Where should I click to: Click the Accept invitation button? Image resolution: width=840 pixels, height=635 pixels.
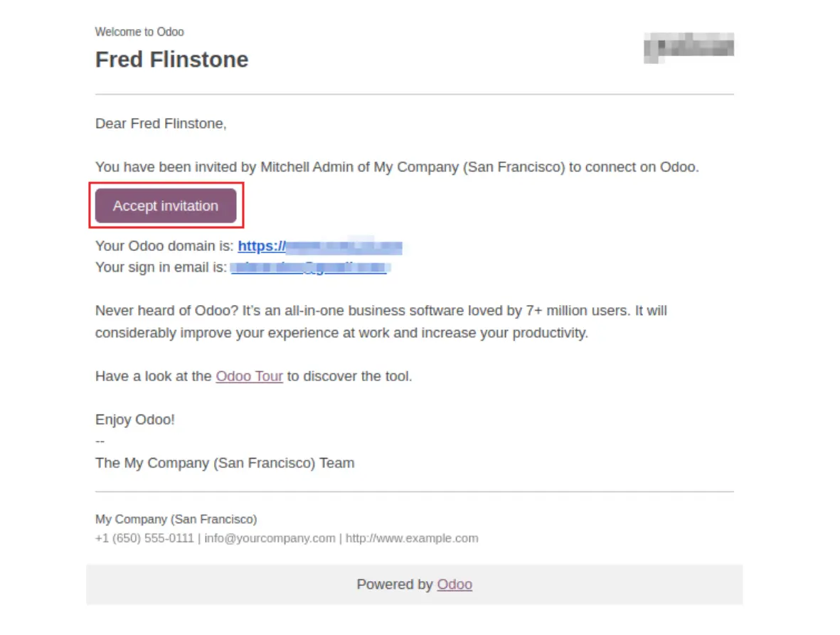coord(166,206)
